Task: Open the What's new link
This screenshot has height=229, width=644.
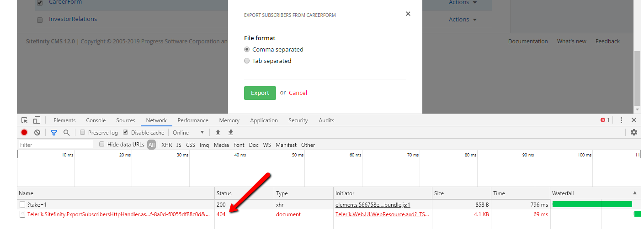Action: 572,41
